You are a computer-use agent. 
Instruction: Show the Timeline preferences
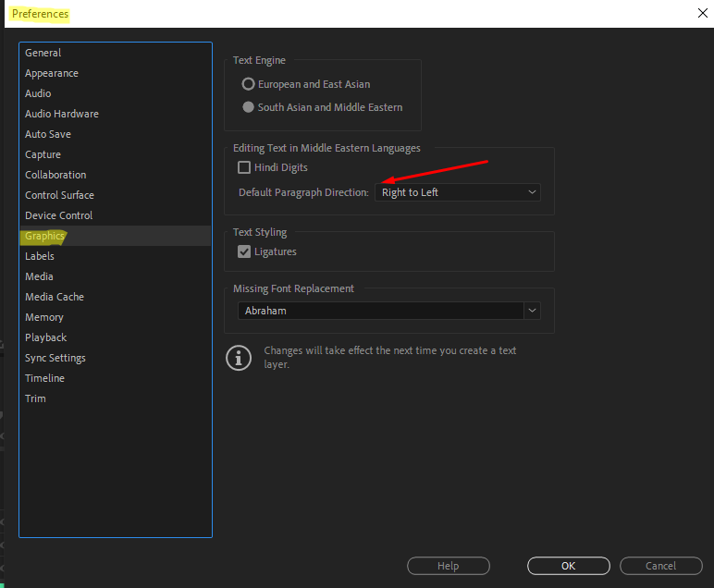(45, 378)
